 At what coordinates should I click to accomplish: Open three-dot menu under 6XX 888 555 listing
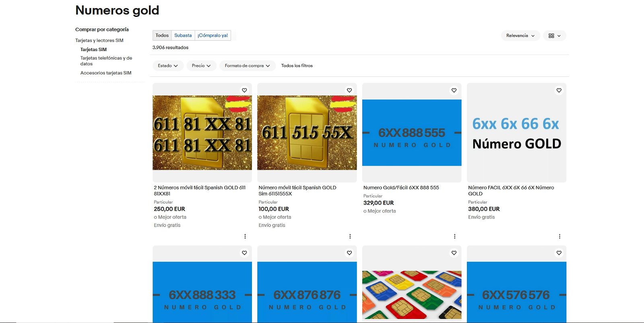click(454, 237)
